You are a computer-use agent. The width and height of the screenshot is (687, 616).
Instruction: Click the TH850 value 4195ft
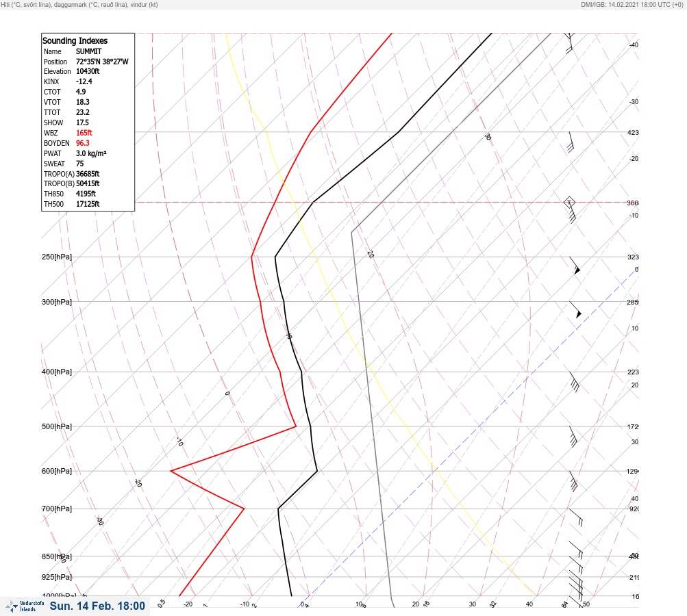pos(86,194)
